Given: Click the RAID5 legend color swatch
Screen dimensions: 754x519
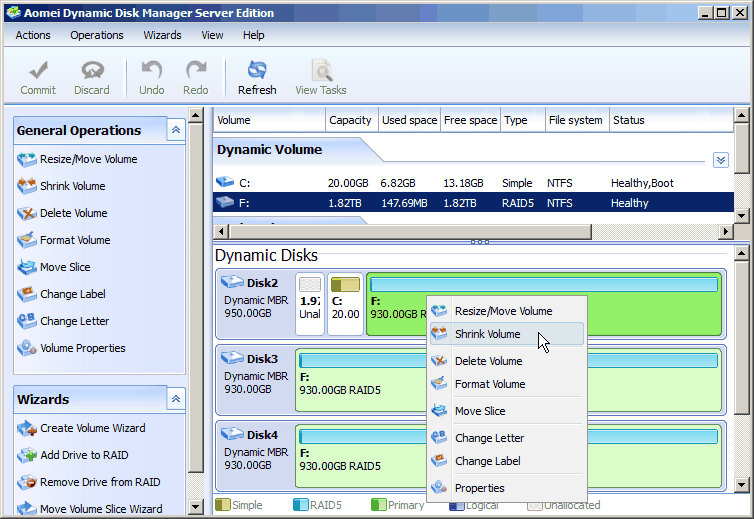Looking at the screenshot, I should click(301, 505).
